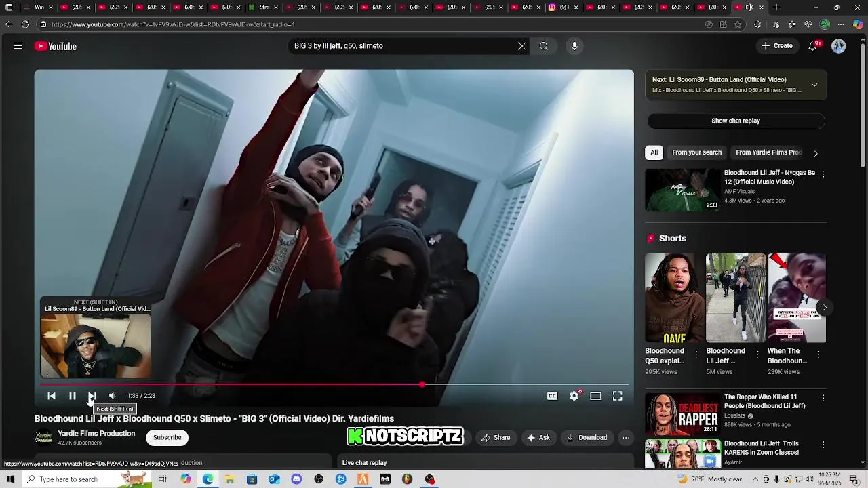Open Outlook from the taskbar

tap(274, 479)
